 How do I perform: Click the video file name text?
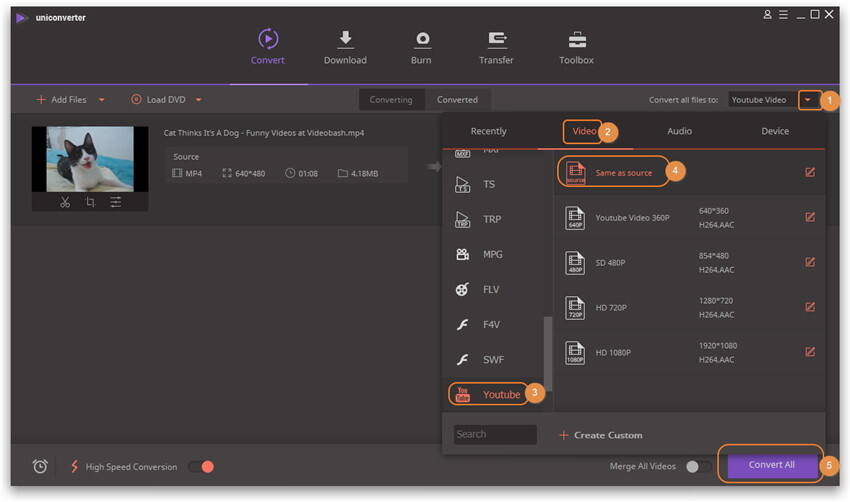tap(264, 133)
